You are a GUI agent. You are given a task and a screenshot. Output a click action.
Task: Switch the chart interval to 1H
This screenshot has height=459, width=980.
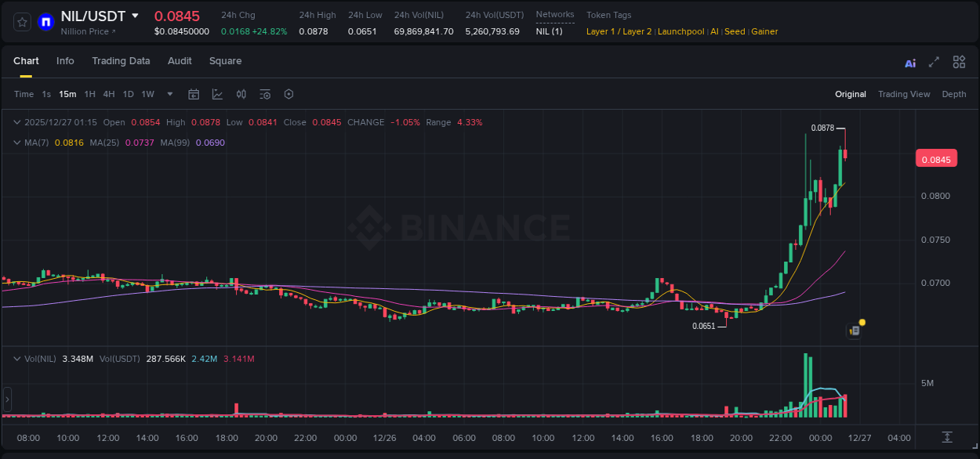point(89,94)
